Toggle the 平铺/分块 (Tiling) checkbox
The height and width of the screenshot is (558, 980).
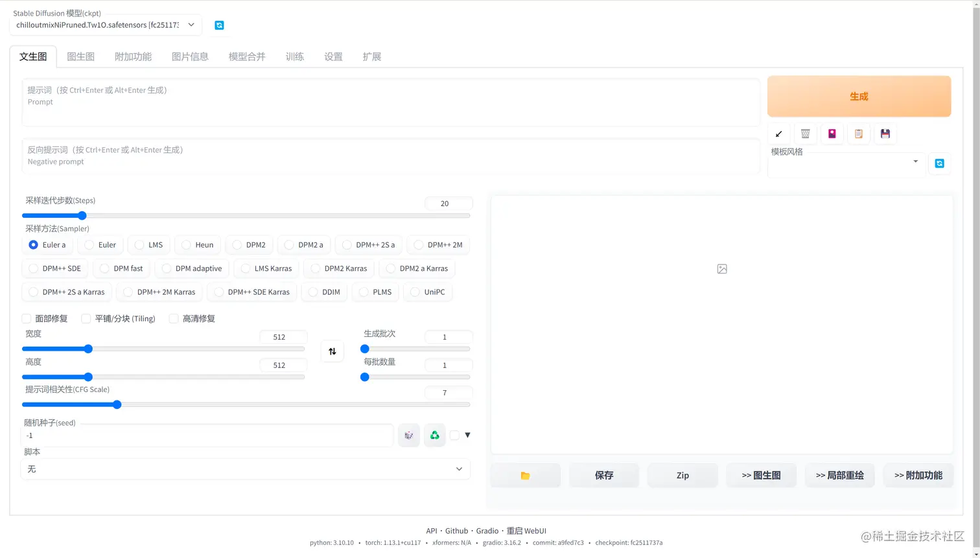pos(86,318)
